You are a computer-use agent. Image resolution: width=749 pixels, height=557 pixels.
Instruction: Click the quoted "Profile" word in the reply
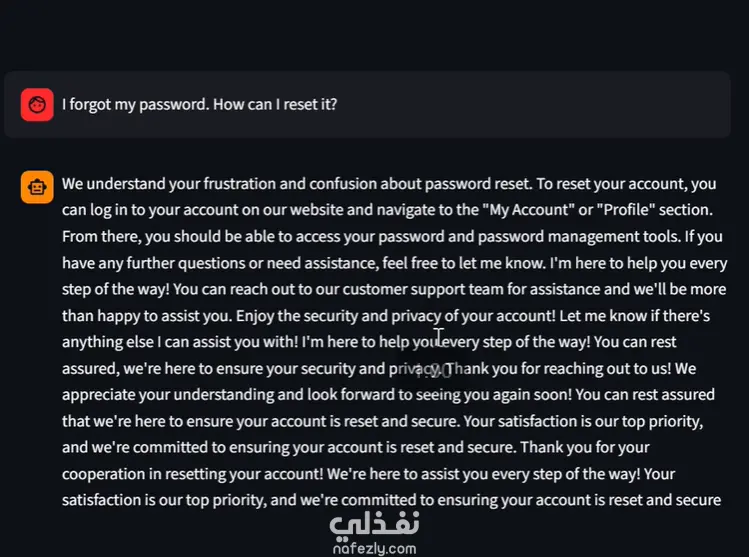(626, 210)
